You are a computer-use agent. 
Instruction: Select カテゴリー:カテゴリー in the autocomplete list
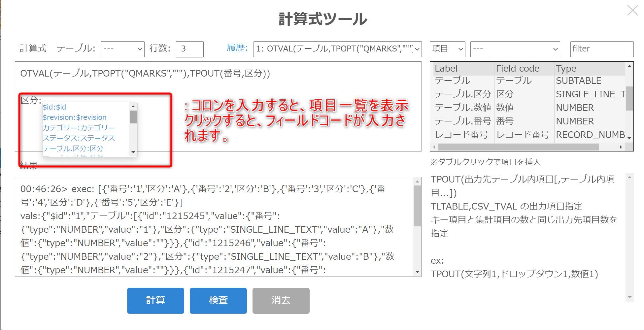click(79, 127)
